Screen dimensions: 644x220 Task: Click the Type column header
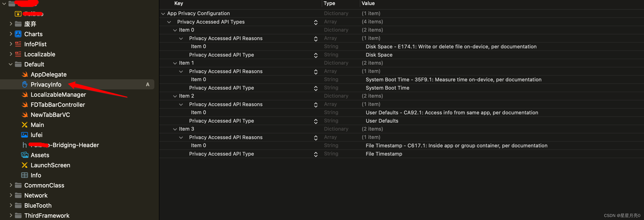click(x=329, y=3)
